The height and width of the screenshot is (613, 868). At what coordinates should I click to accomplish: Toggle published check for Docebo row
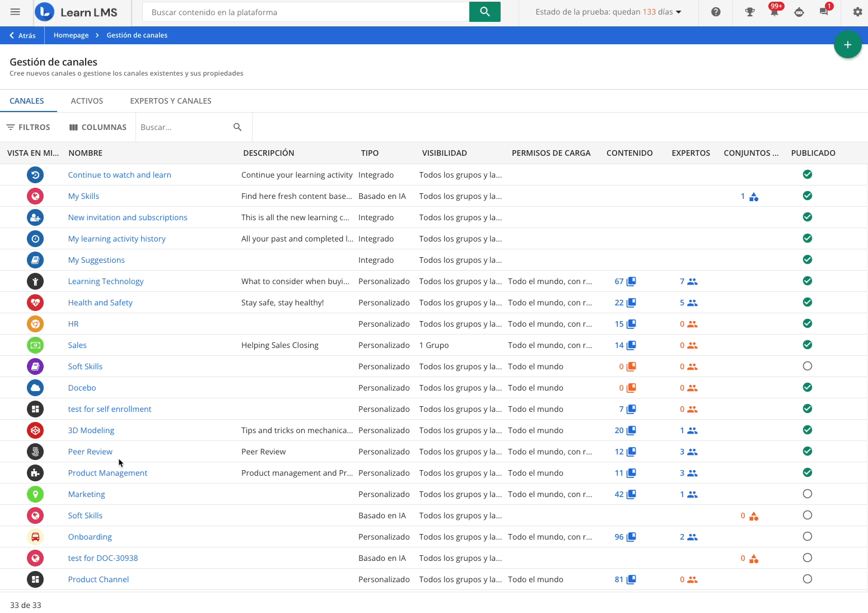point(808,387)
